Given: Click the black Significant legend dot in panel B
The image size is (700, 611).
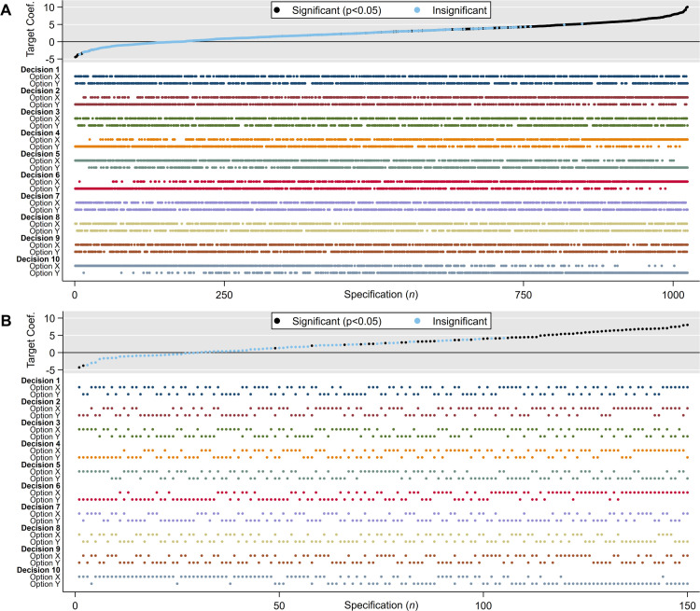Looking at the screenshot, I should pos(277,321).
